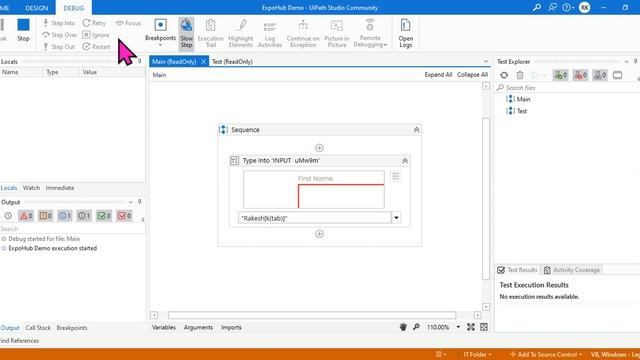Toggle Highlight Elements option
The height and width of the screenshot is (360, 640).
pyautogui.click(x=241, y=33)
